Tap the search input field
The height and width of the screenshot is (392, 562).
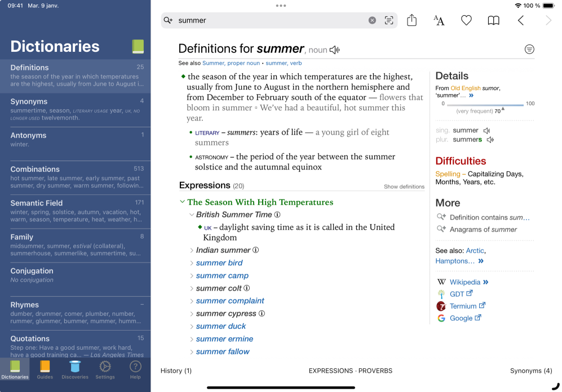pos(271,20)
